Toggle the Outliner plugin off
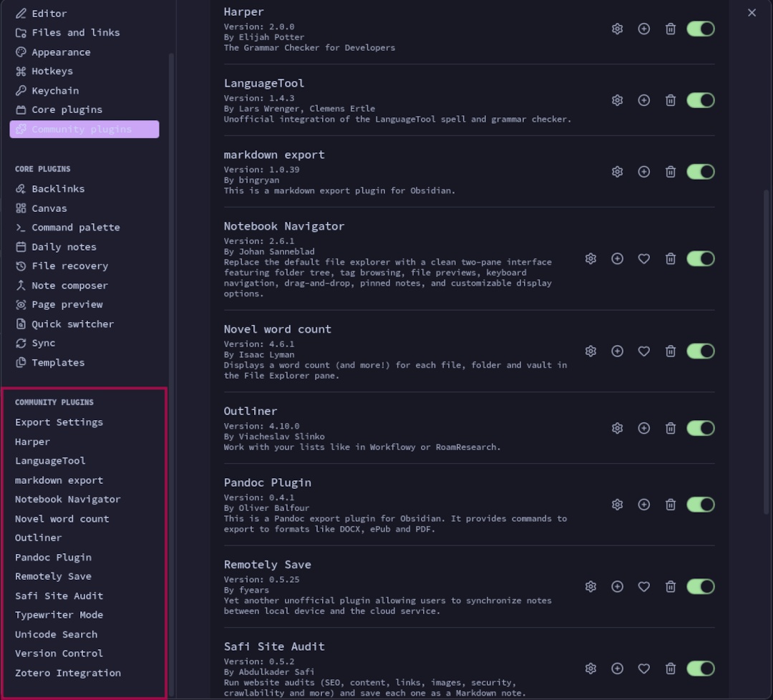The height and width of the screenshot is (700, 773). pos(701,429)
